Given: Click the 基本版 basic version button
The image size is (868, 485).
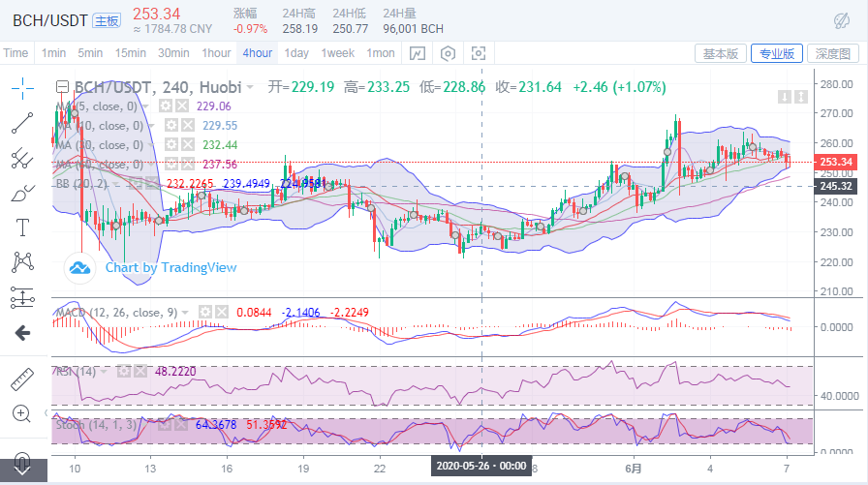Looking at the screenshot, I should (720, 53).
